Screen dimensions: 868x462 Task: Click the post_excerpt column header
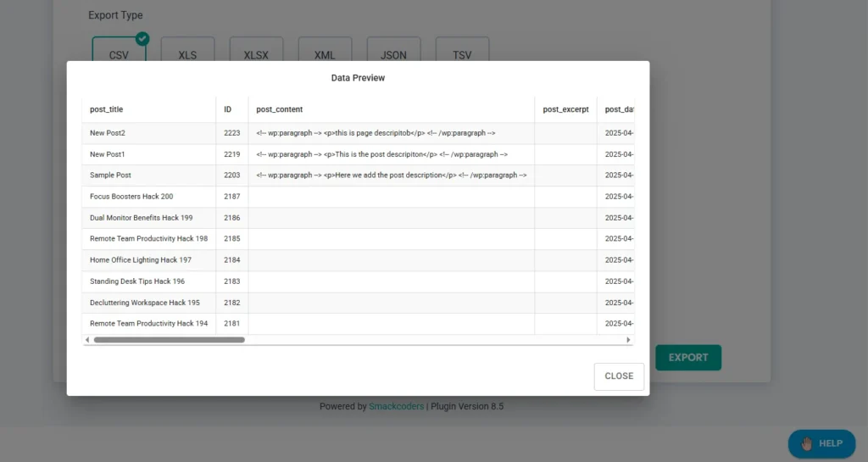point(565,109)
